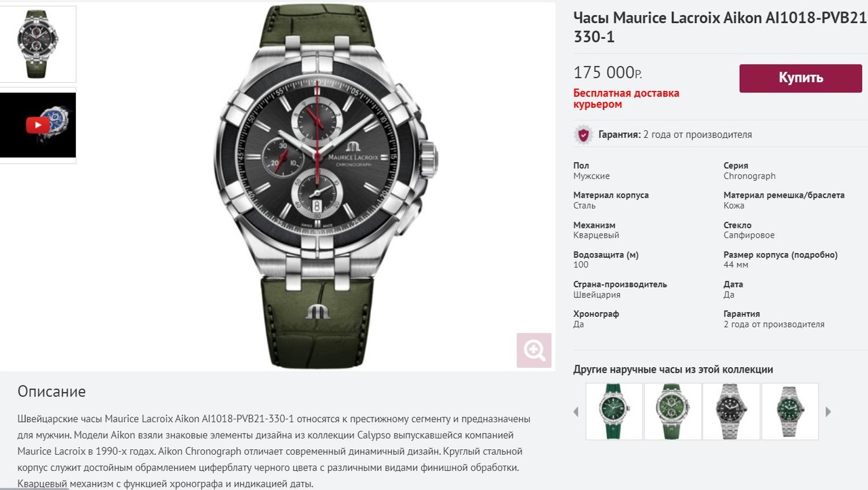Click the Описание section heading
Image resolution: width=868 pixels, height=490 pixels.
(x=52, y=392)
